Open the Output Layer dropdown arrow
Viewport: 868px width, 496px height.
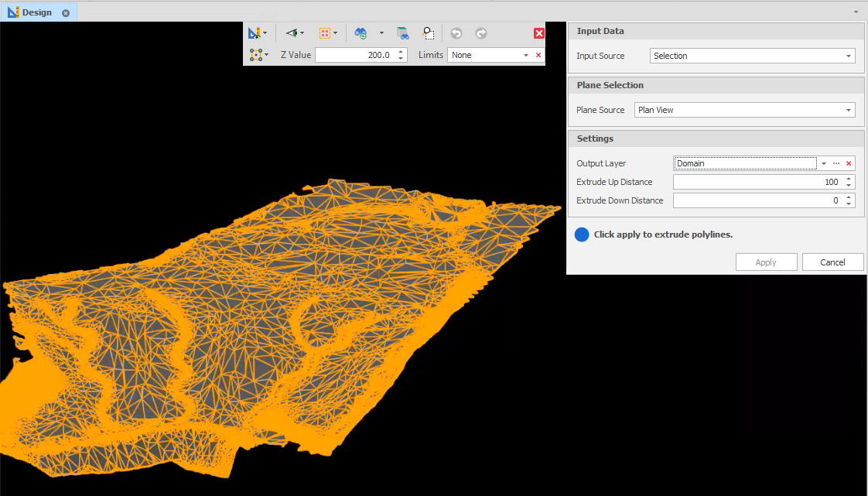coord(824,163)
